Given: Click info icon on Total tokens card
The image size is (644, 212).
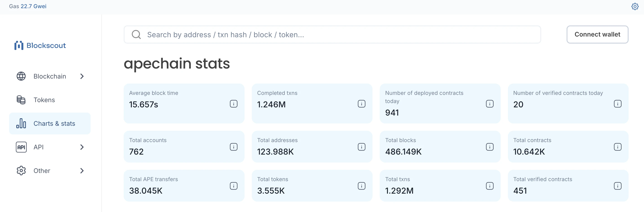Looking at the screenshot, I should pos(361,186).
